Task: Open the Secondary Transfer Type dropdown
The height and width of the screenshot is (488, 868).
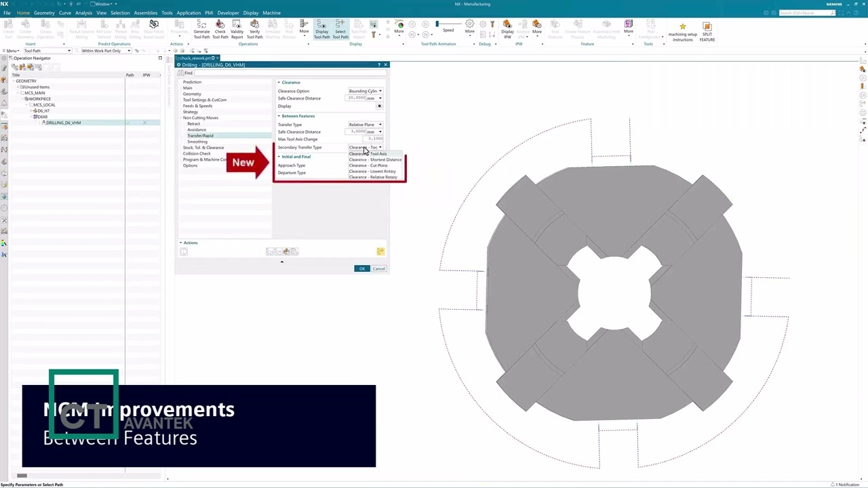Action: pyautogui.click(x=366, y=147)
